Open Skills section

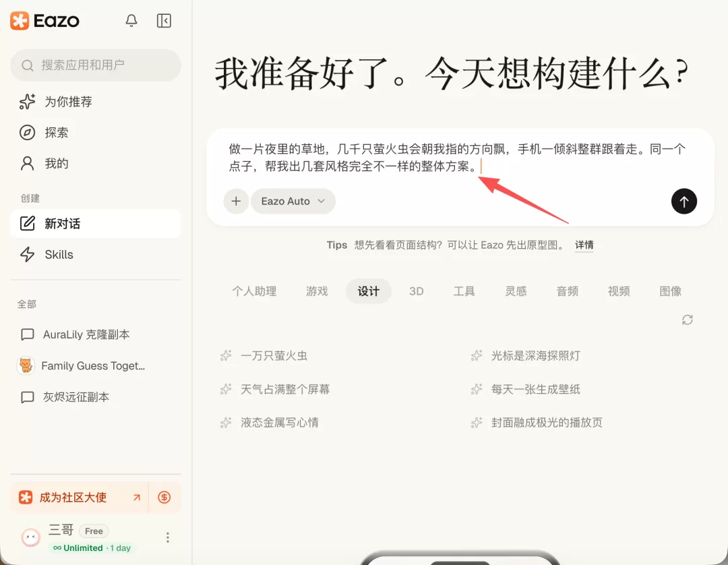pyautogui.click(x=96, y=254)
